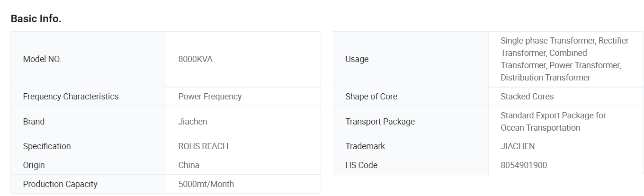Click the Origin label cell
Image resolution: width=644 pixels, height=196 pixels.
click(x=34, y=165)
